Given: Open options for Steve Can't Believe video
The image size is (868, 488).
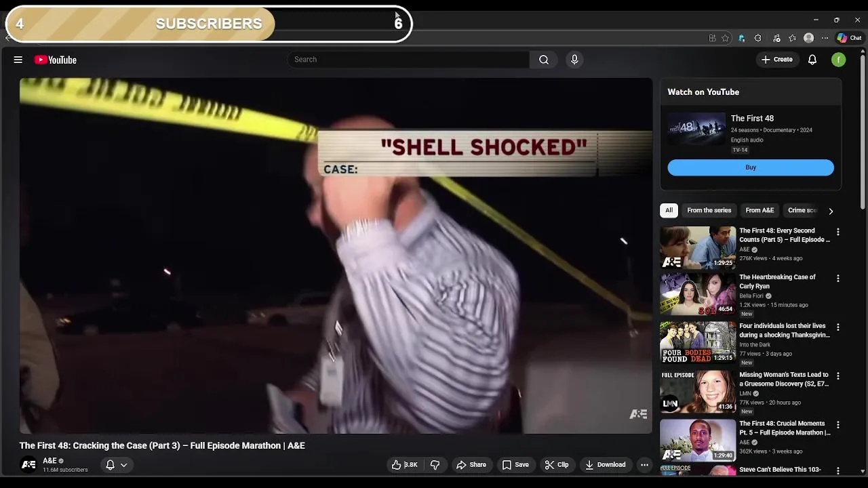Looking at the screenshot, I should (838, 470).
